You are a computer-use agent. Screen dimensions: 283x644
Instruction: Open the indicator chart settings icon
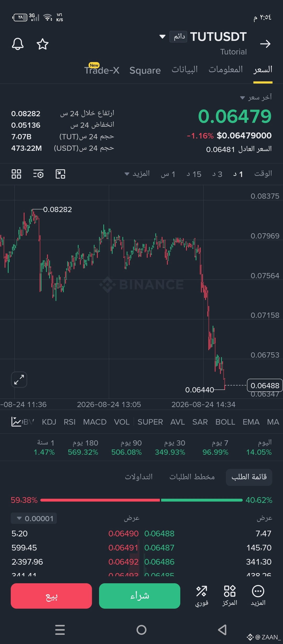click(x=16, y=422)
